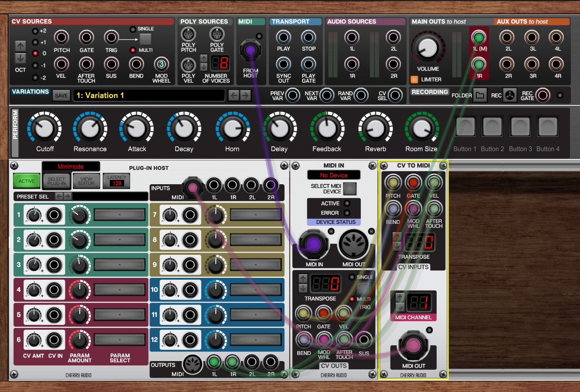The height and width of the screenshot is (392, 580).
Task: Click the Reverb perform knob
Action: click(375, 128)
